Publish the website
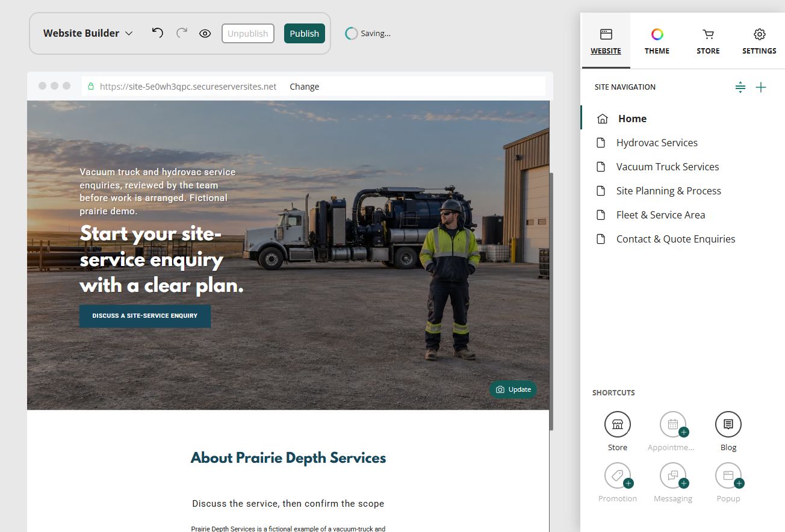The image size is (785, 532). (305, 34)
